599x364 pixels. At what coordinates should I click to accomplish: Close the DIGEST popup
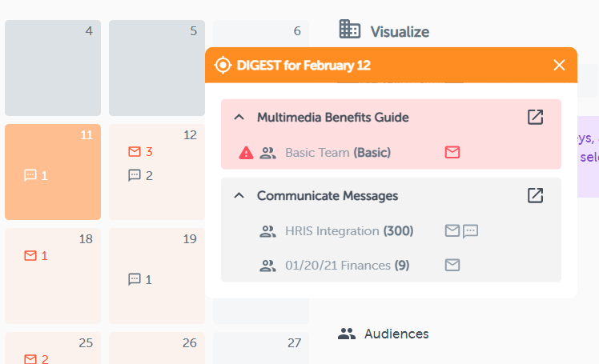click(559, 65)
